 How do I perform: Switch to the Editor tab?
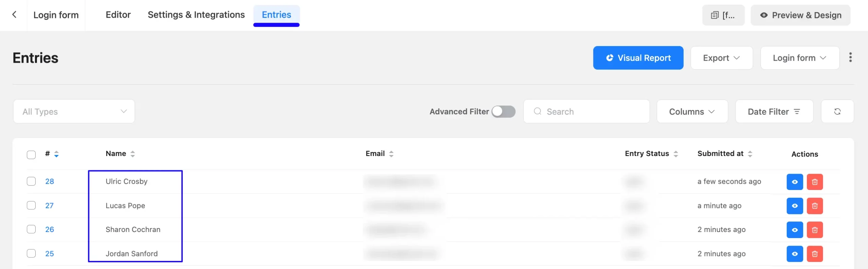tap(118, 15)
